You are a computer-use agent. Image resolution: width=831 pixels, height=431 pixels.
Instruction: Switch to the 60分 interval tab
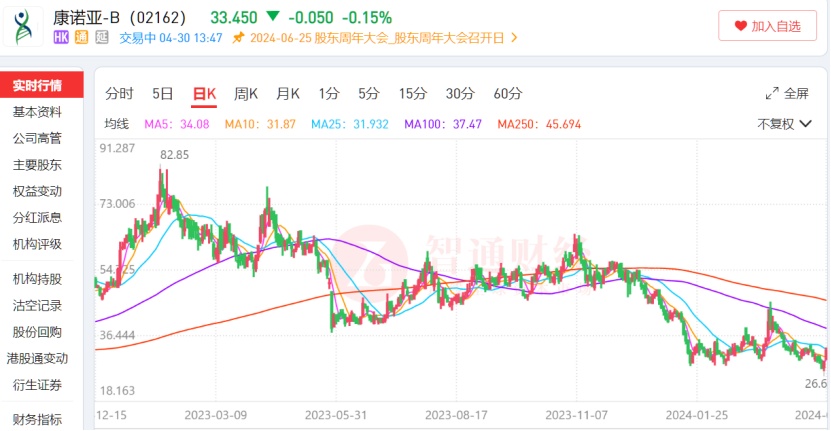(x=508, y=94)
